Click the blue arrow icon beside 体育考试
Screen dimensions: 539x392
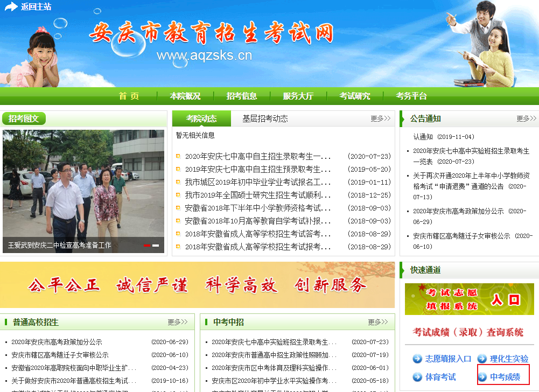coord(417,377)
